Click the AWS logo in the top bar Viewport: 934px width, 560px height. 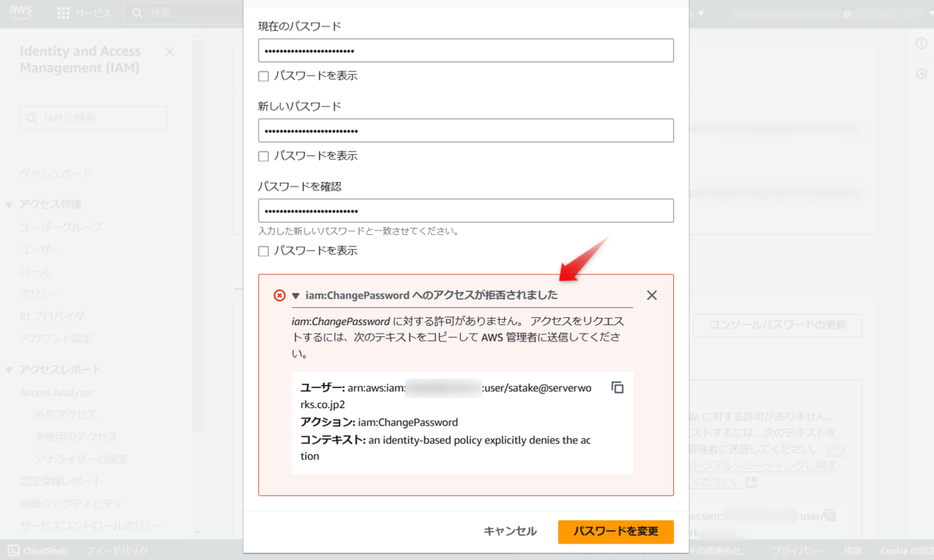(x=19, y=12)
